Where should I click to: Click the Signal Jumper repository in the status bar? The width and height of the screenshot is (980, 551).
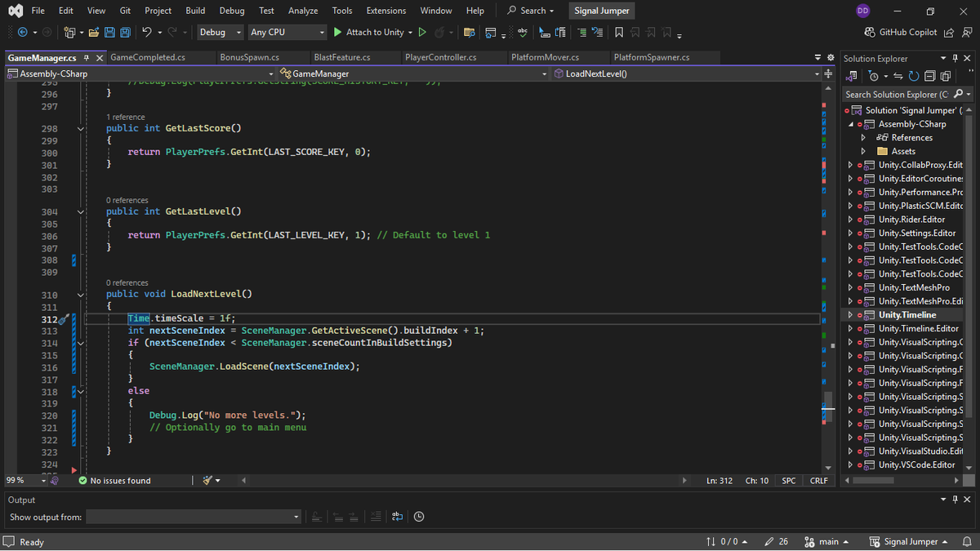(x=908, y=541)
